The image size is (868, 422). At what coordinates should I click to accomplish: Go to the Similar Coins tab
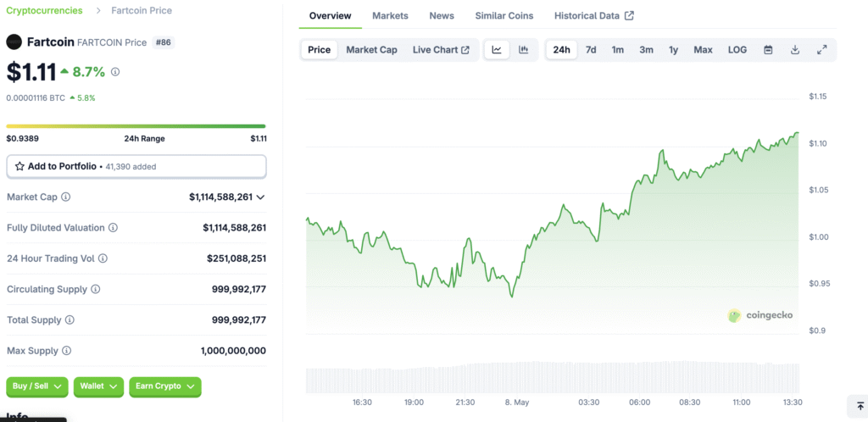(x=504, y=16)
